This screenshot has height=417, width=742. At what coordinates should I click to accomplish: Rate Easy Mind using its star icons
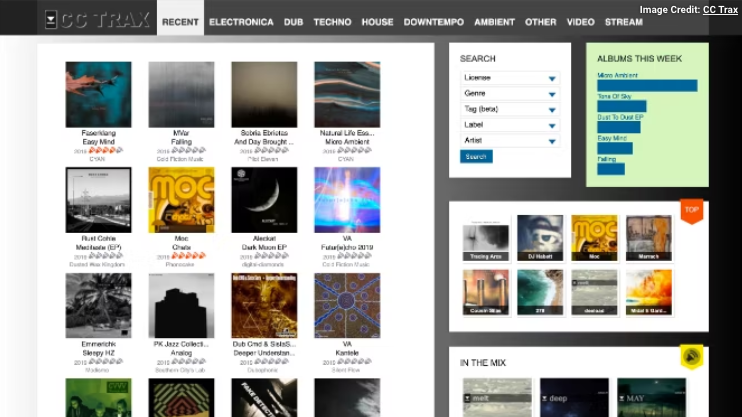[x=106, y=151]
